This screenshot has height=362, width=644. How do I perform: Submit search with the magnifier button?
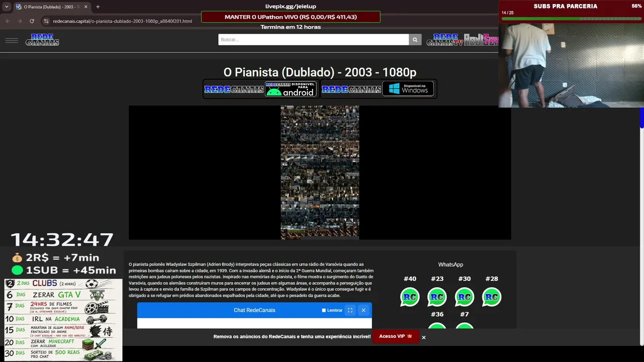point(415,40)
